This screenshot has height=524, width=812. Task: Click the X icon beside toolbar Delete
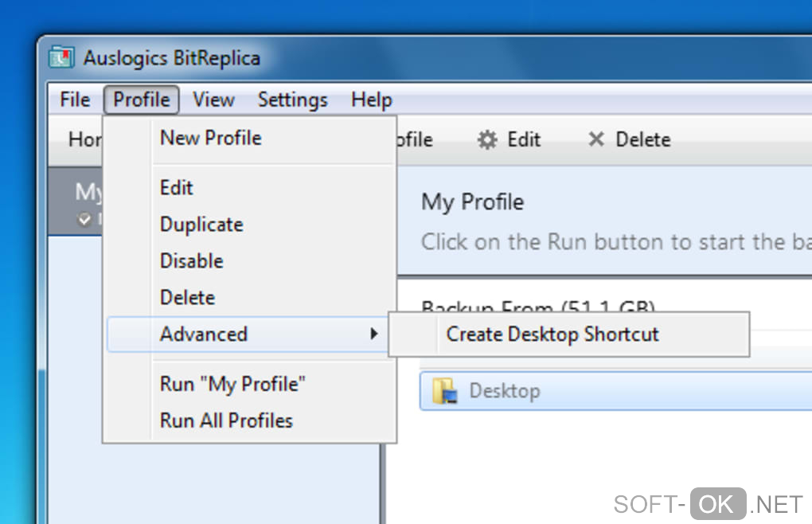click(595, 139)
